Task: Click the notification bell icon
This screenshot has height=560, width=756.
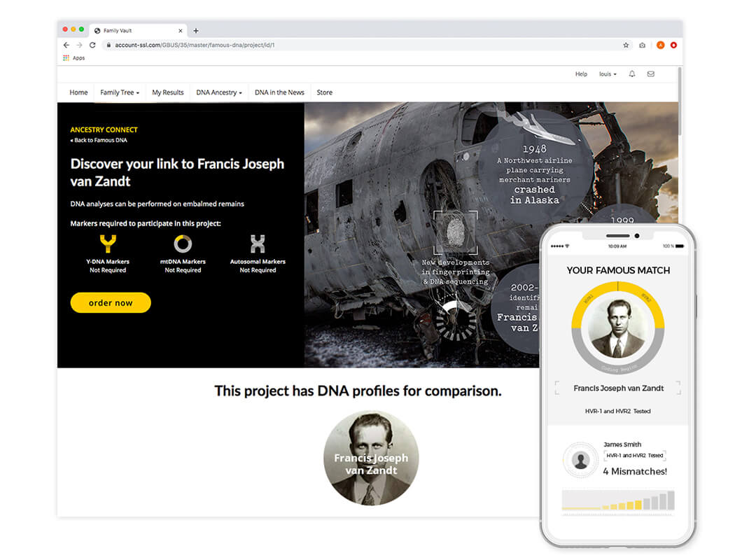Action: pos(631,73)
